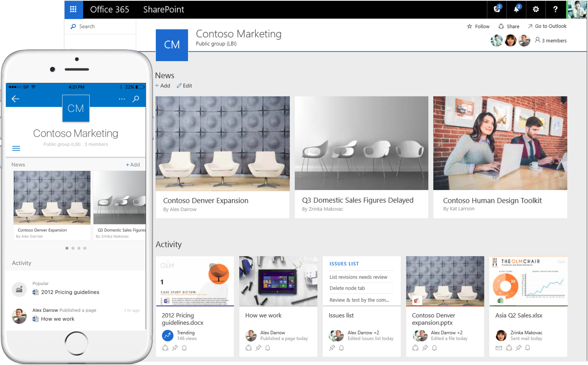
Task: Open 2012 Pricing guidelines on phone
Action: point(70,292)
